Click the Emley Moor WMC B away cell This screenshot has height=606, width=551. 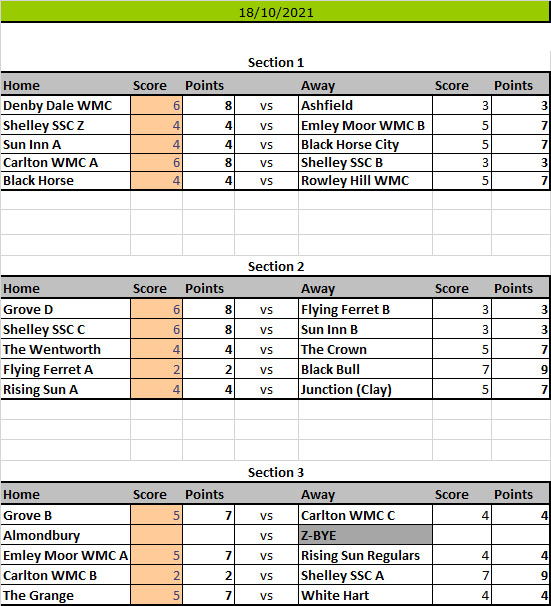coord(365,125)
